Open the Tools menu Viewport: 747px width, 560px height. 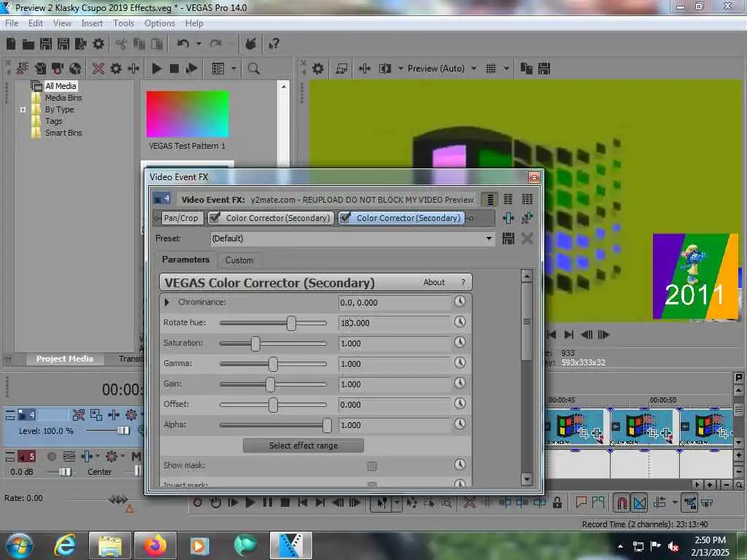coord(123,23)
